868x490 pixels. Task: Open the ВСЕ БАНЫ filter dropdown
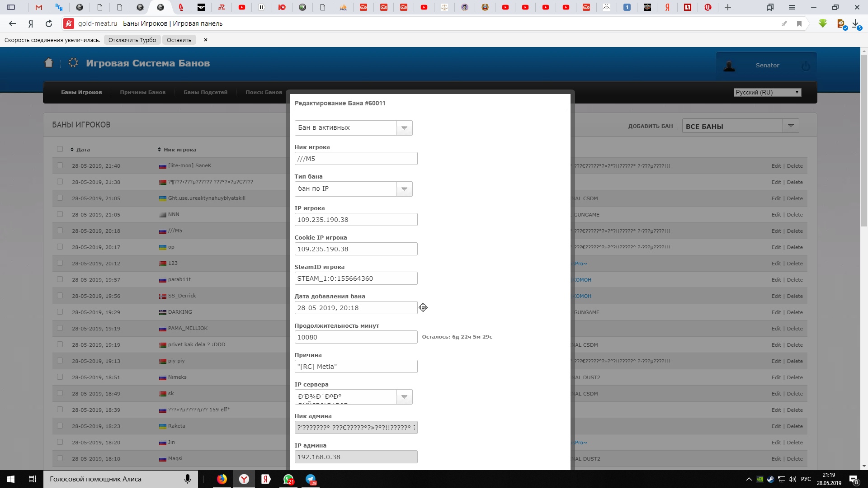coord(741,126)
